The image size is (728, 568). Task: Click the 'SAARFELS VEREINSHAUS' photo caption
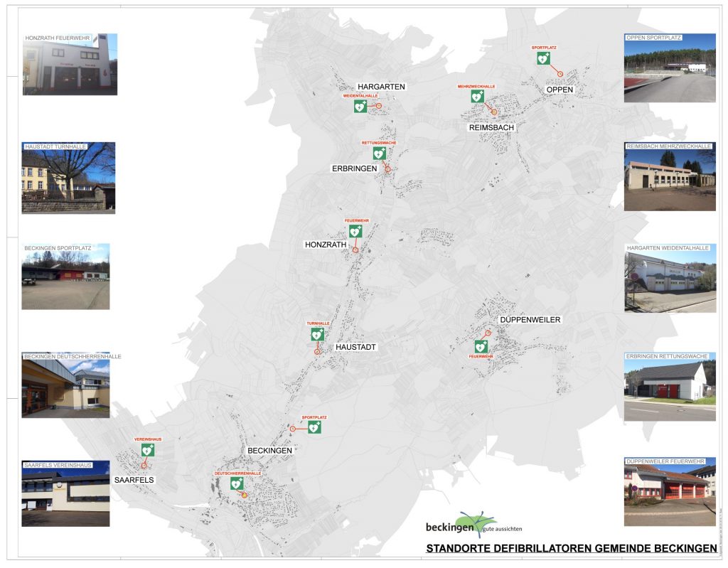coord(58,465)
